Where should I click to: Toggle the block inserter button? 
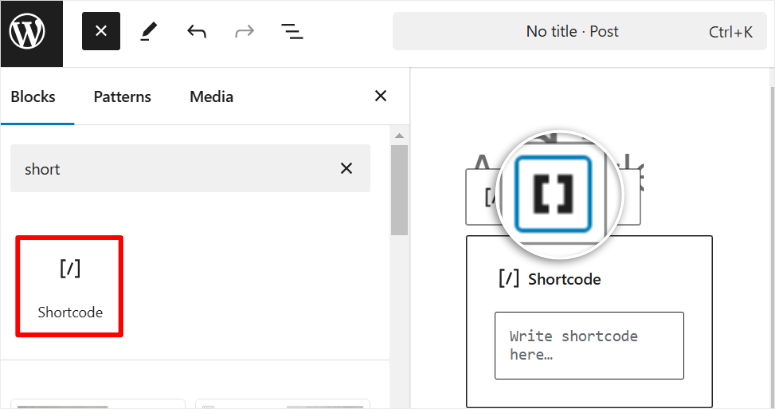[101, 31]
